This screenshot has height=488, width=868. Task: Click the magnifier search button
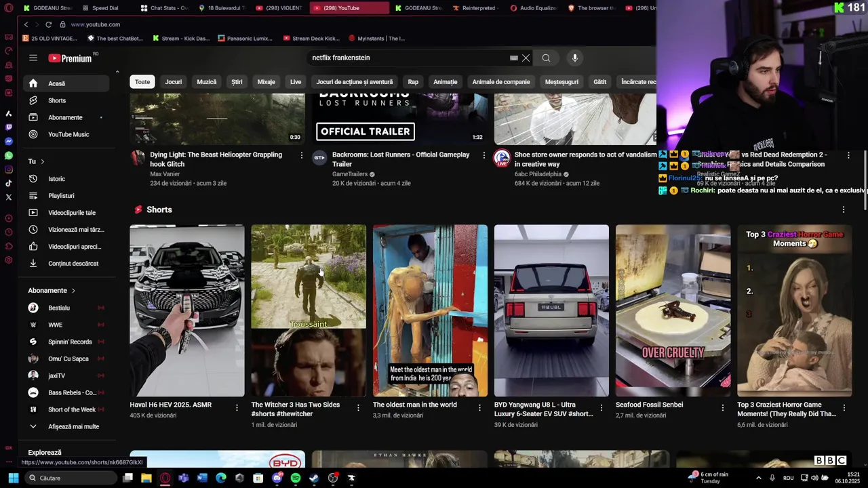coord(546,58)
